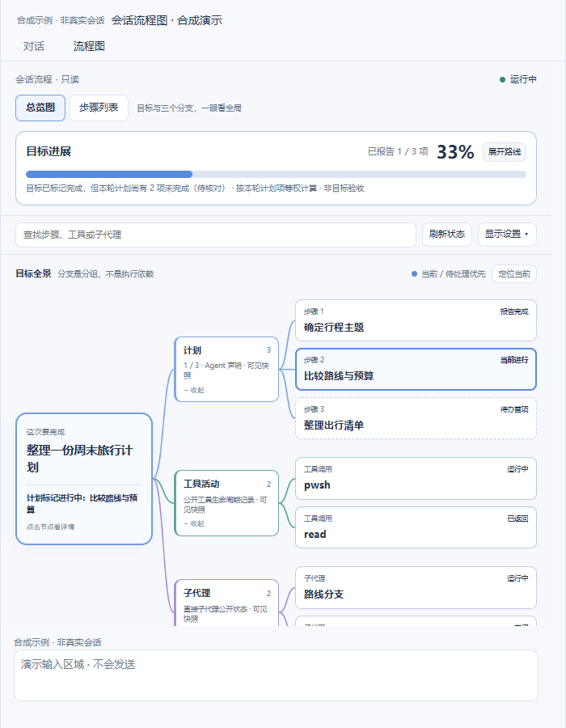Image resolution: width=566 pixels, height=728 pixels.
Task: Open the 流程图 tab
Action: point(89,46)
